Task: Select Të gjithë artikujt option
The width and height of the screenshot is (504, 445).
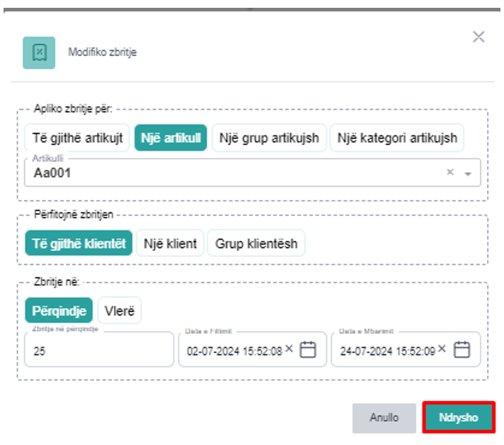Action: coord(77,137)
